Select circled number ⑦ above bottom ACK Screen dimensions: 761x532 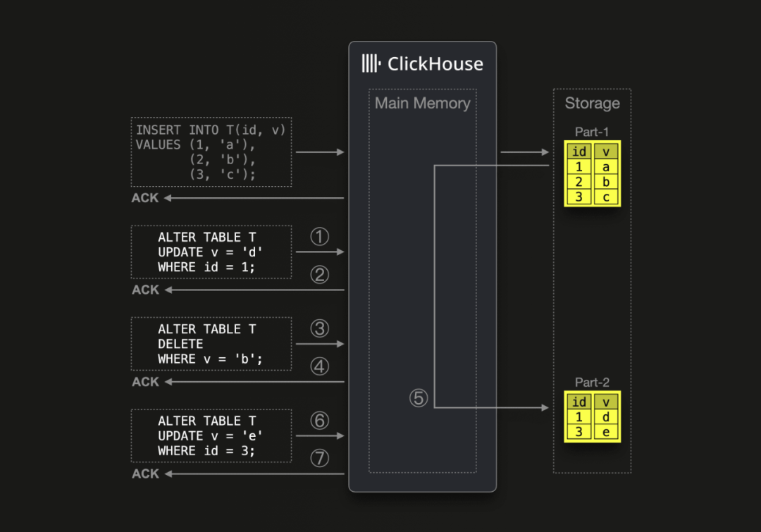pyautogui.click(x=320, y=457)
